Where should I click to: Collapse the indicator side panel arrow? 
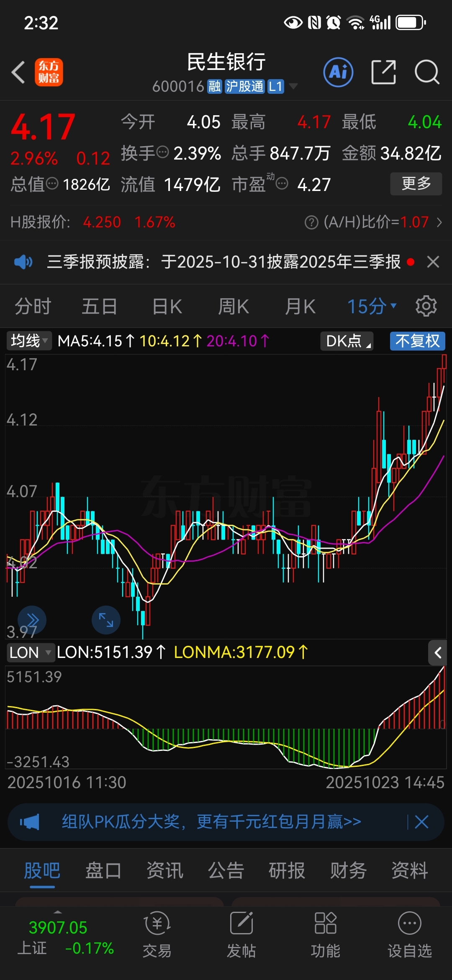click(438, 652)
